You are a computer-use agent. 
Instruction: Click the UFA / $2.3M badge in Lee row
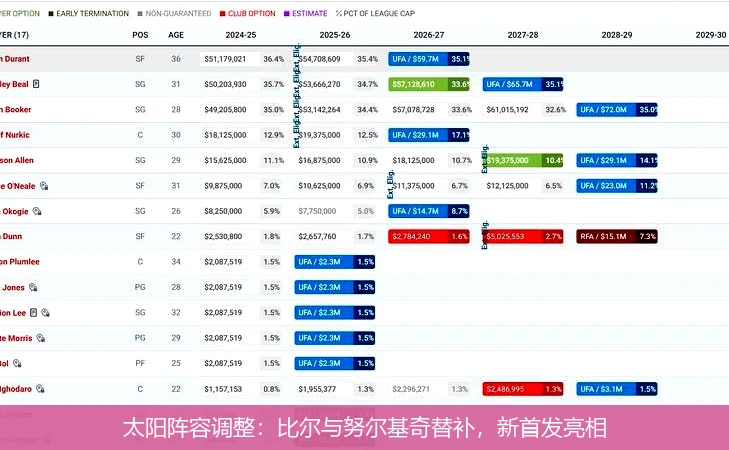tap(335, 312)
